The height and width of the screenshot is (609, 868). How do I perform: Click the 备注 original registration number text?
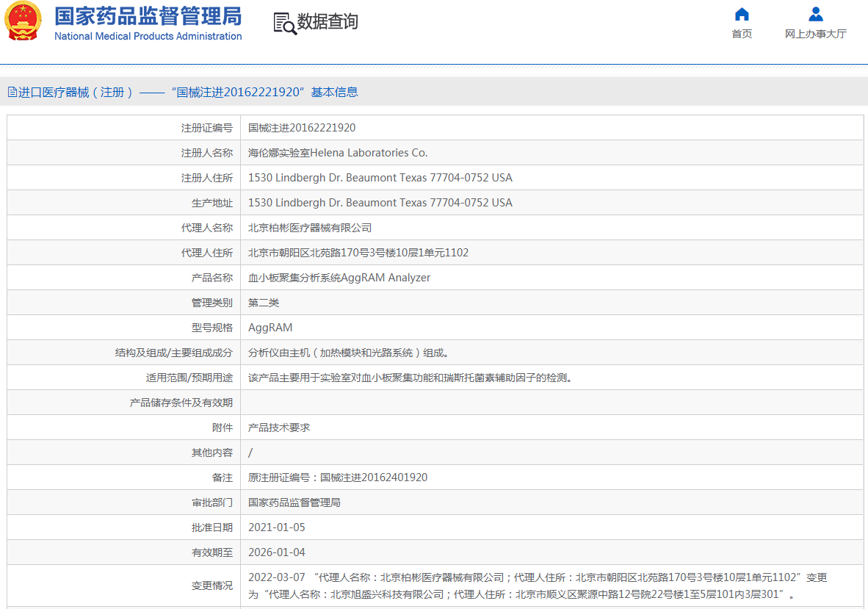click(337, 478)
